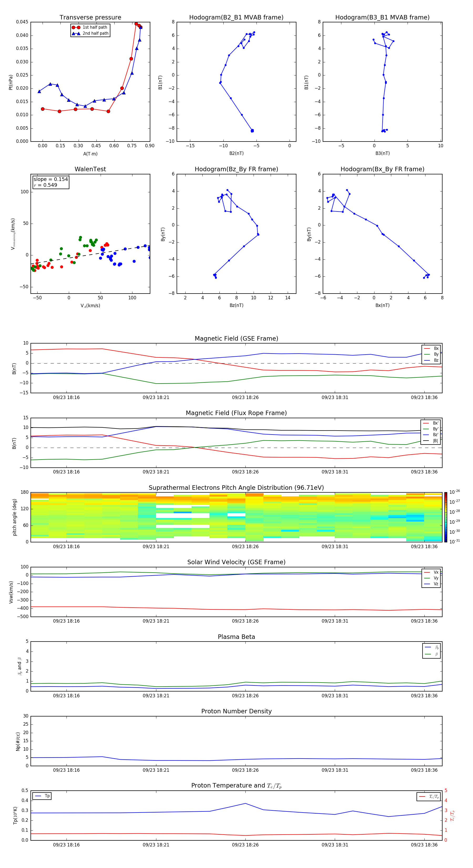
Task: Click "Bx'" in the flux rope legend
Action: [x=436, y=423]
